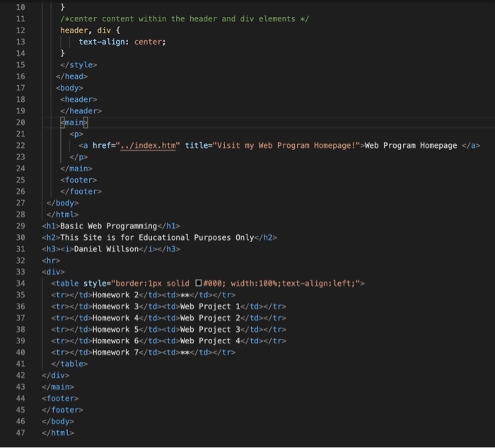This screenshot has height=448, width=495.
Task: Click line number 20 in the gutter
Action: point(21,122)
